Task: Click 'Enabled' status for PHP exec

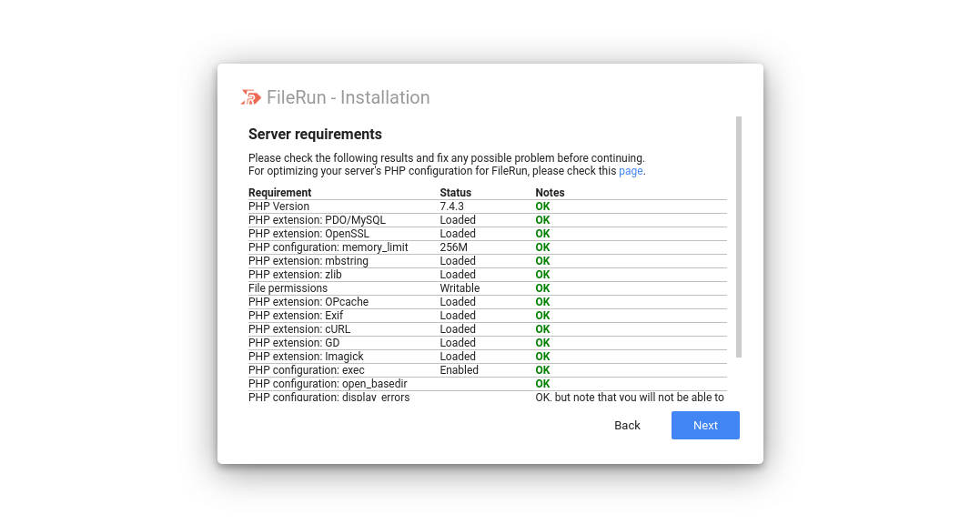Action: point(459,370)
